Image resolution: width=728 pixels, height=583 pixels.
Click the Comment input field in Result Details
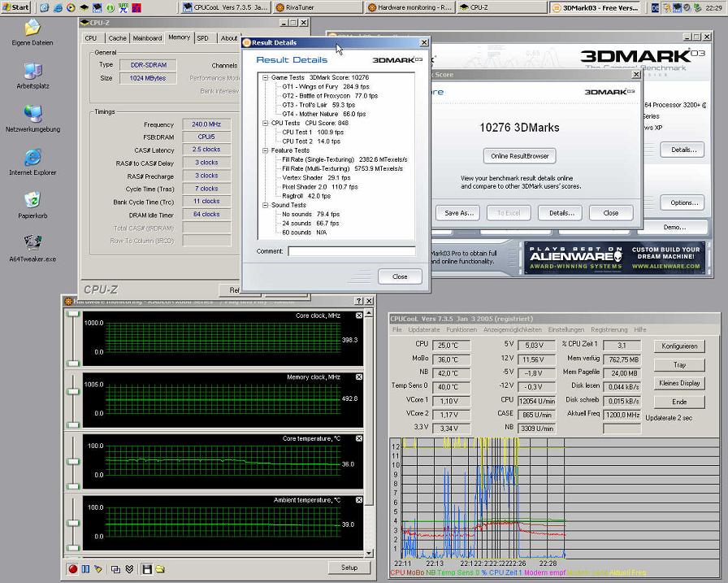(x=352, y=251)
